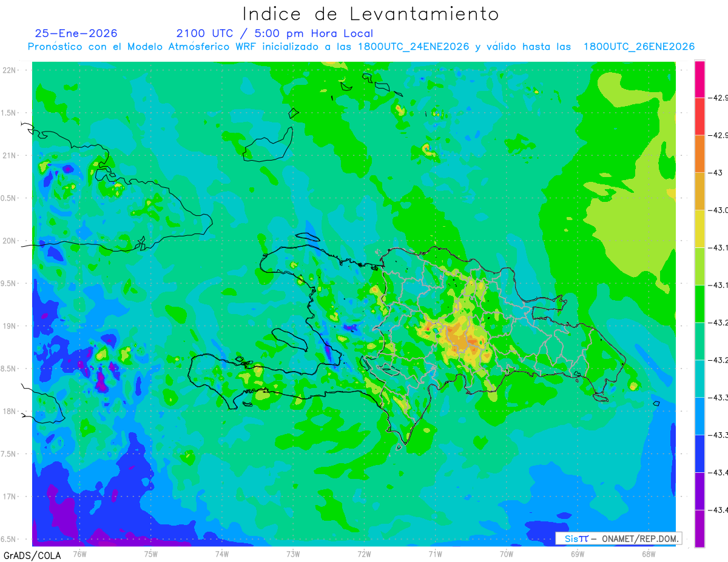Click the "SisTT - ONAMET/REP.DOM." label box
Viewport: 728px width, 562px height.
618,538
